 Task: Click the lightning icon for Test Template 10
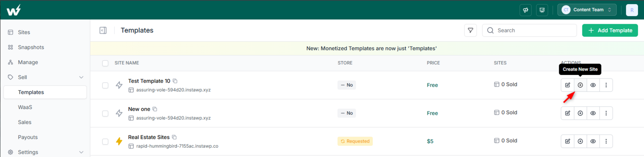click(x=119, y=85)
